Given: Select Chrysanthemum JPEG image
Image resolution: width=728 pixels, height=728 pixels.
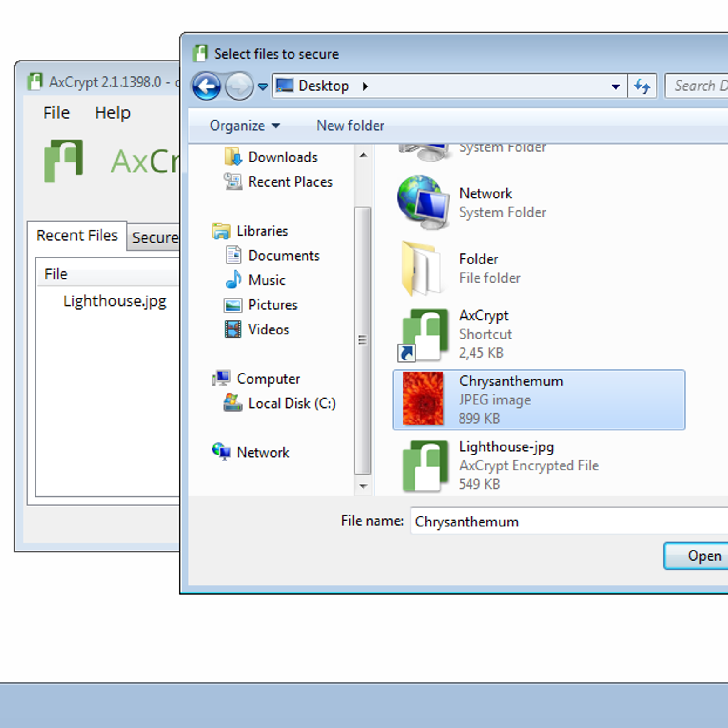Looking at the screenshot, I should coord(539,400).
